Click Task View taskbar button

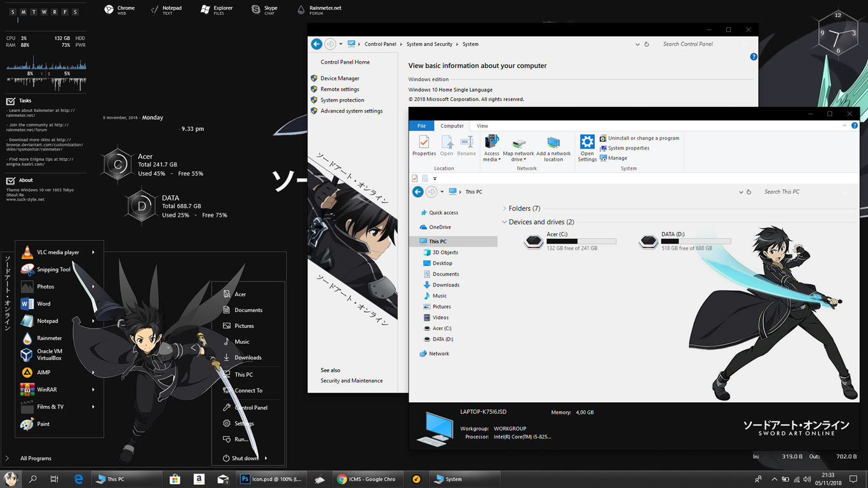pyautogui.click(x=55, y=479)
